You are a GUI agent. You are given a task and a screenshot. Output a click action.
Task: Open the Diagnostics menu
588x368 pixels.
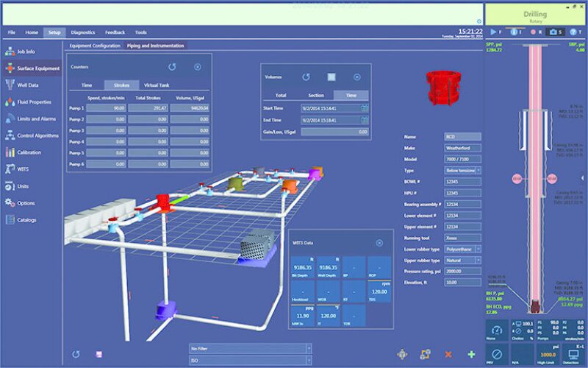[82, 32]
